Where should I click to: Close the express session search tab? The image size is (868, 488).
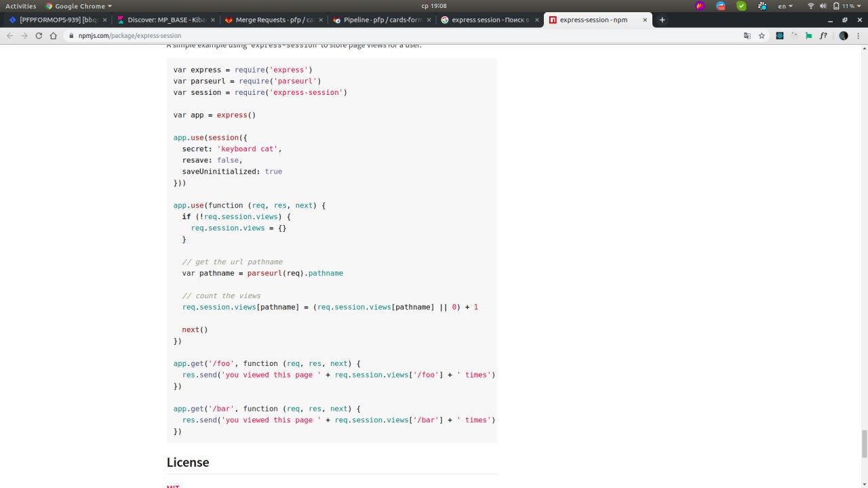click(x=536, y=20)
